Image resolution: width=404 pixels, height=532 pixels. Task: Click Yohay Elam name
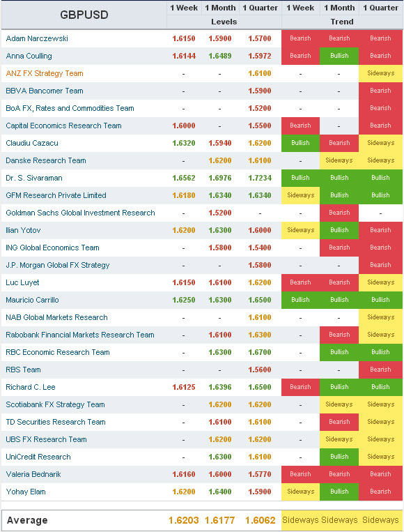pos(26,492)
